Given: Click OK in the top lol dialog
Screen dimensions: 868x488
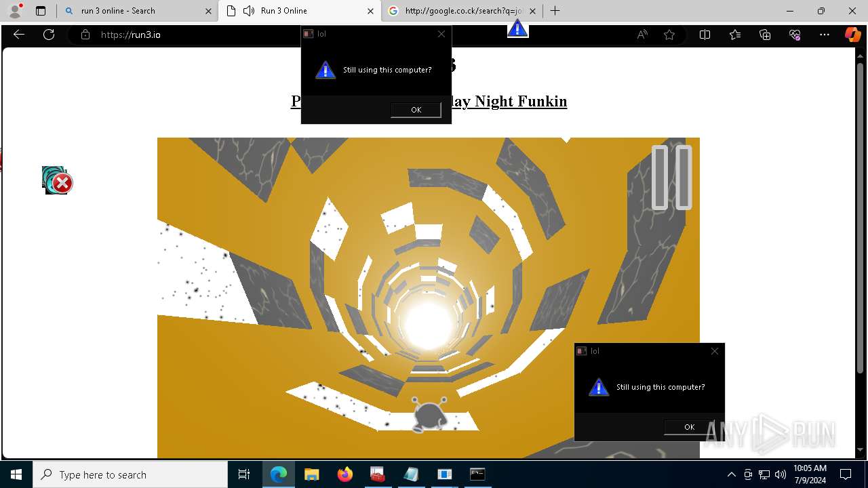Looking at the screenshot, I should tap(416, 110).
